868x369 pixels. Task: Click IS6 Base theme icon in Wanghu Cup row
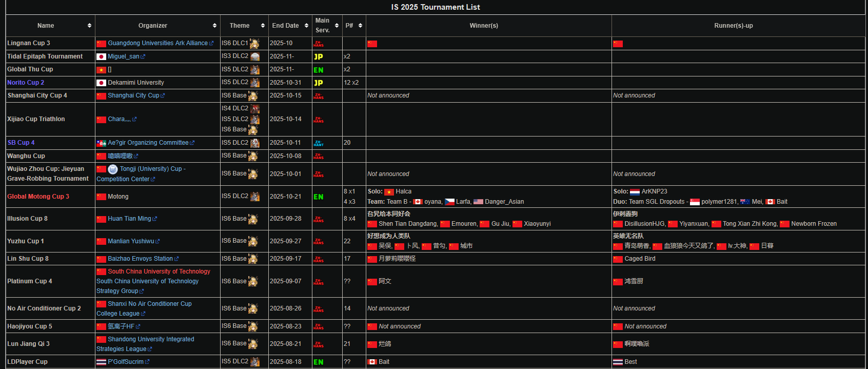click(x=253, y=156)
